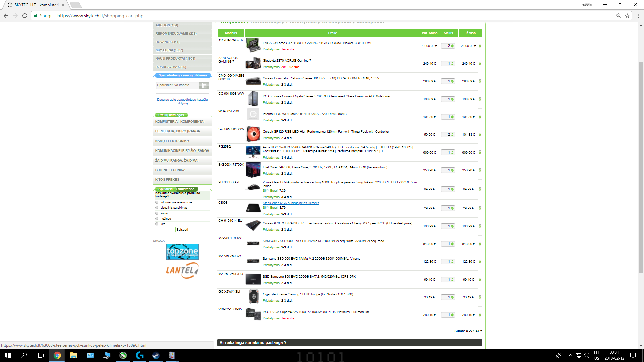
Task: Change quantity of Corsair SP120 RGB fans
Action: point(448,135)
